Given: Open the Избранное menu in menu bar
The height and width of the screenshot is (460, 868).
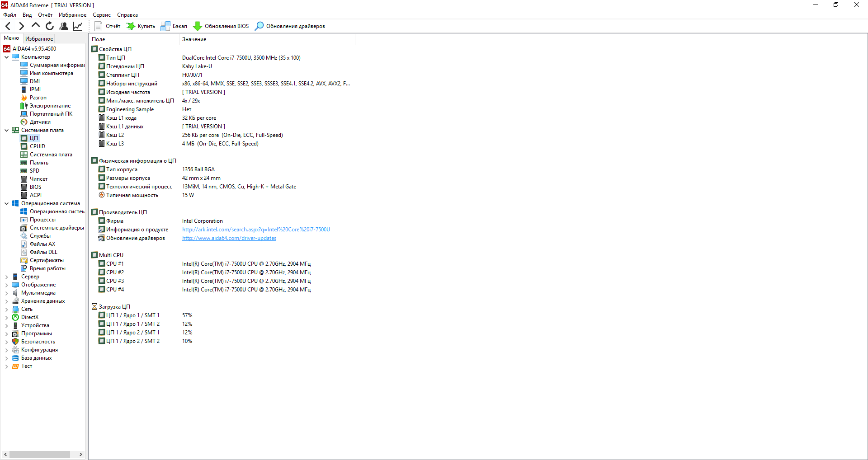Looking at the screenshot, I should tap(72, 15).
